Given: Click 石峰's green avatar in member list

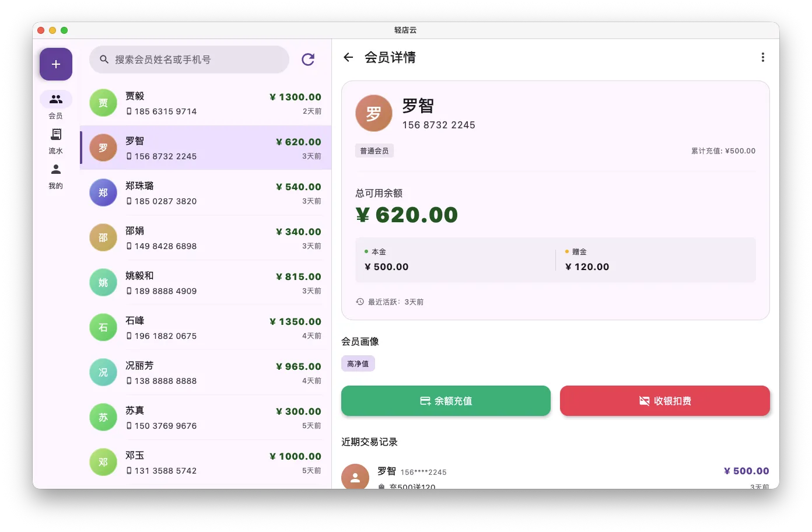Looking at the screenshot, I should (x=103, y=327).
